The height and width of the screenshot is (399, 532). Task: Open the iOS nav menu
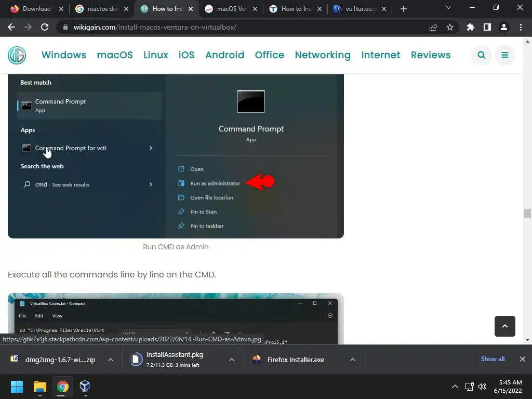tap(187, 55)
